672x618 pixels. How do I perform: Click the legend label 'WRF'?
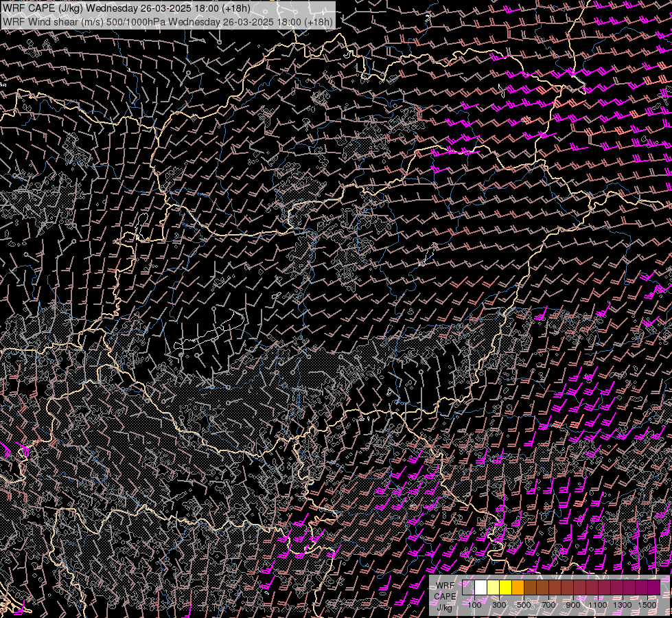pyautogui.click(x=445, y=586)
